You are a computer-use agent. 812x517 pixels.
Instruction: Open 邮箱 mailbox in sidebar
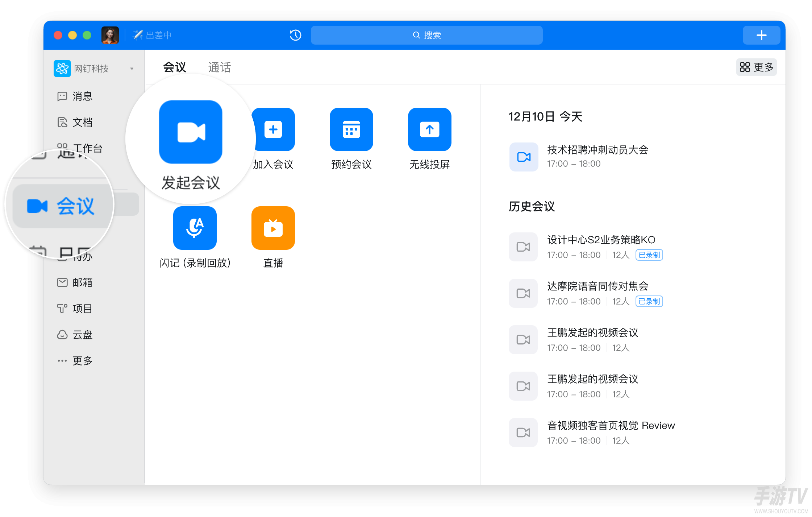coord(75,282)
